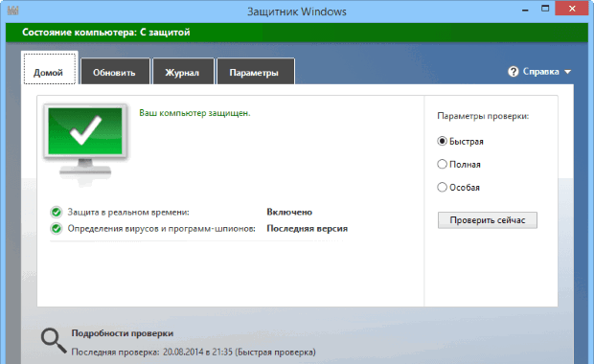Click green check icon beside Защита в реальном времени

click(57, 212)
